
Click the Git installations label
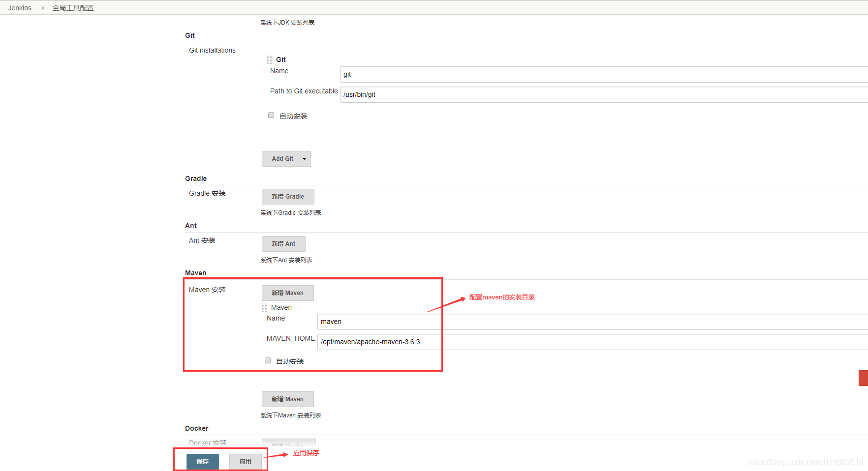click(212, 50)
